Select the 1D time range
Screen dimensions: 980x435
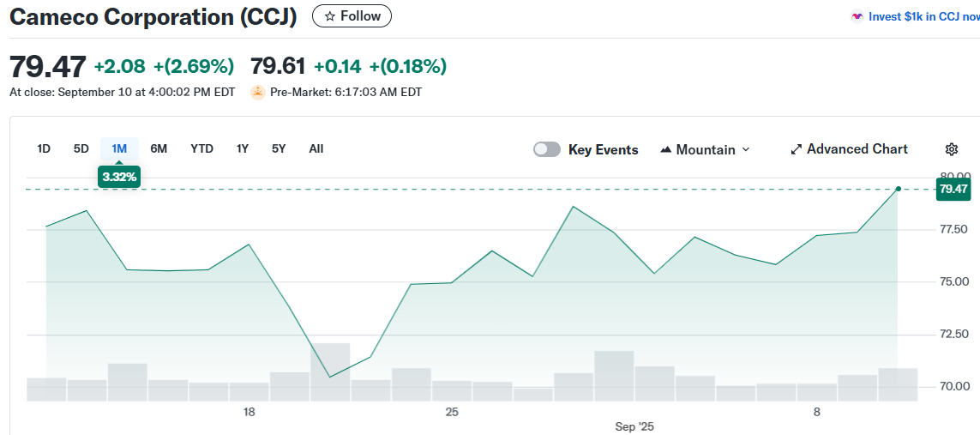coord(44,148)
